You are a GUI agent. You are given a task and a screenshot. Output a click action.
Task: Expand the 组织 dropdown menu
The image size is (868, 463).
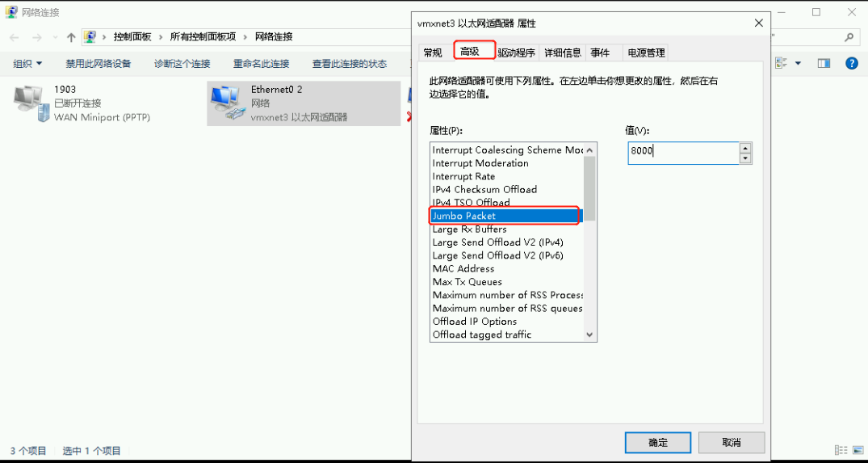click(27, 64)
